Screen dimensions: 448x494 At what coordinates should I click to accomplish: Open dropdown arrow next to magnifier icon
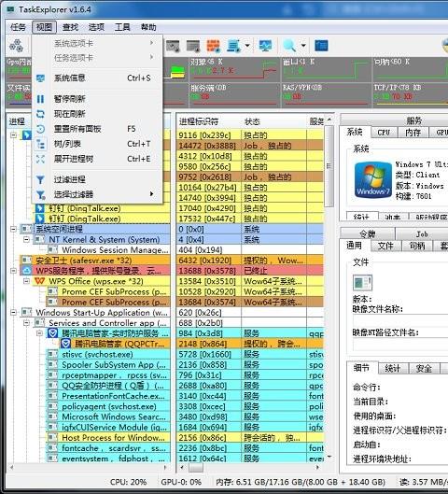tap(303, 46)
